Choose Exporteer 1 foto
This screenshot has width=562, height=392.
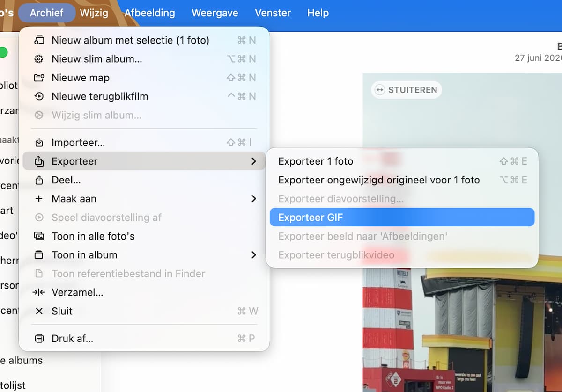(x=402, y=161)
